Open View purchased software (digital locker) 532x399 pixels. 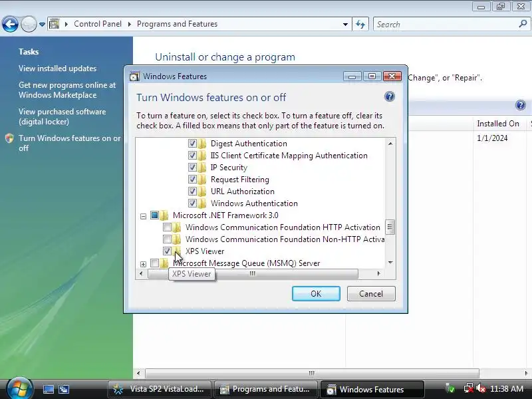(x=62, y=116)
